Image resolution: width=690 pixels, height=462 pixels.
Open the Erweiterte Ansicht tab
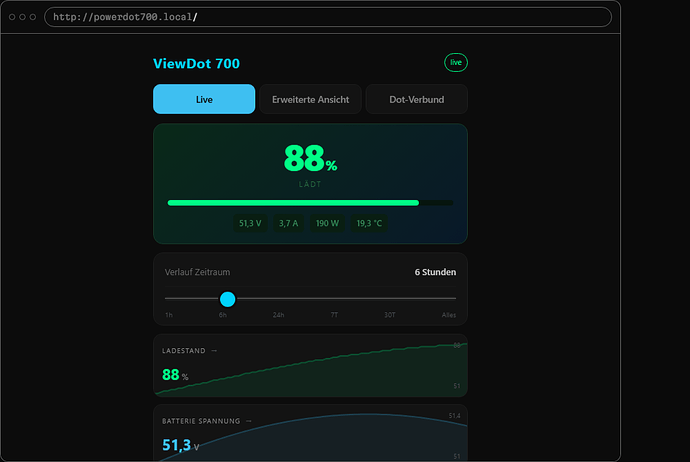point(310,99)
